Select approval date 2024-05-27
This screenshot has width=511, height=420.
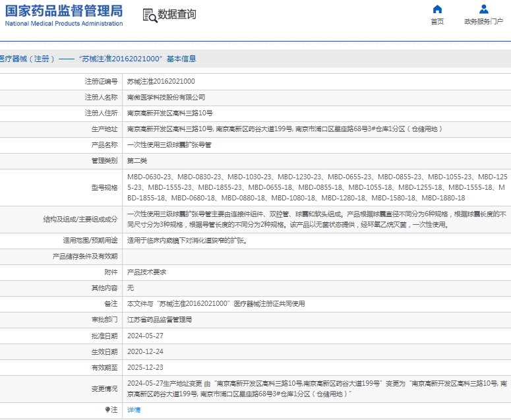pyautogui.click(x=145, y=336)
